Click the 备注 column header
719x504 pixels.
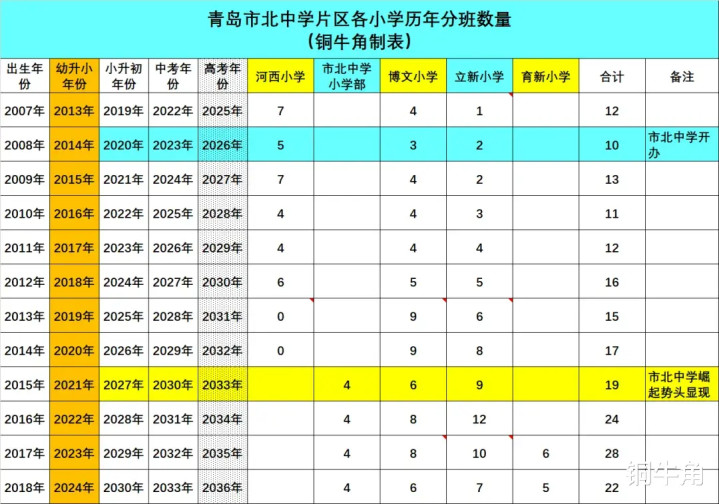point(682,76)
